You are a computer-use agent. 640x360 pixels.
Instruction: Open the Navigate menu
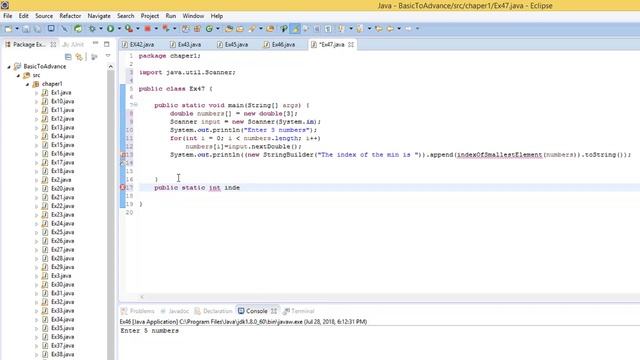click(x=99, y=16)
